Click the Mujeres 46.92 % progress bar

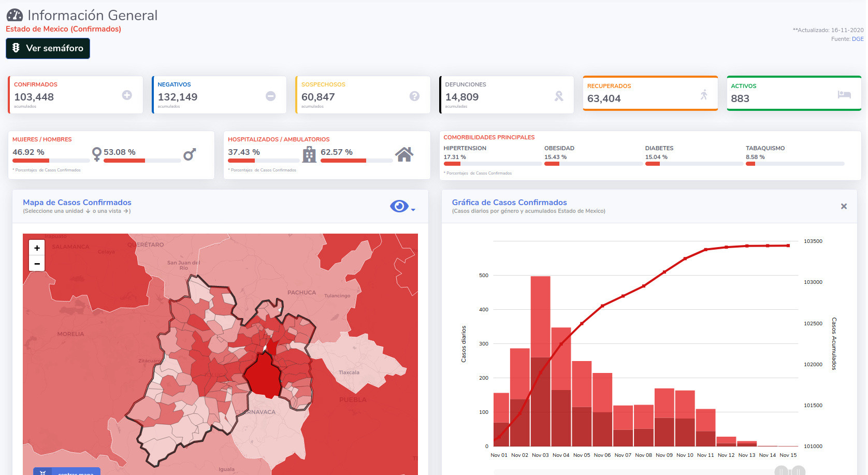click(x=51, y=161)
